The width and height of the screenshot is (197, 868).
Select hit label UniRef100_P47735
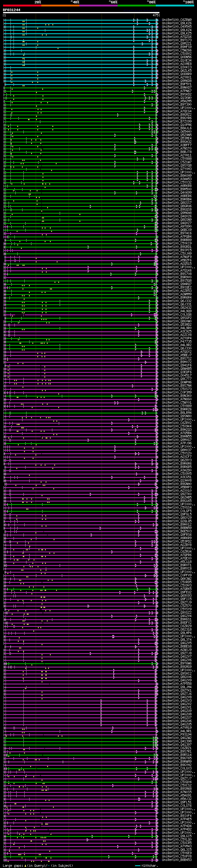click(177, 341)
